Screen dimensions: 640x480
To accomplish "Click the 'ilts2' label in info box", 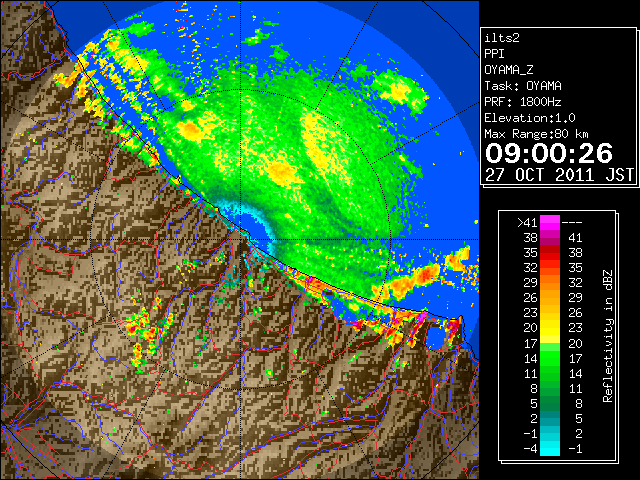I will [x=502, y=38].
